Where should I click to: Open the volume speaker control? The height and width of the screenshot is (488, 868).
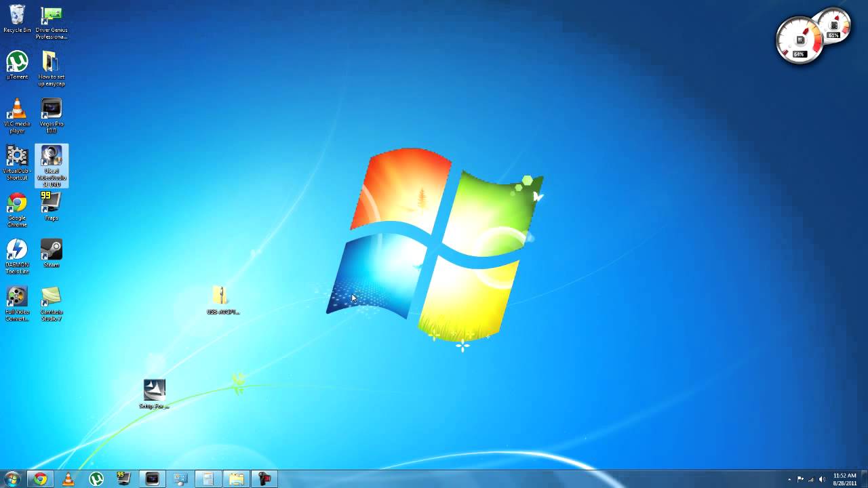coord(822,480)
